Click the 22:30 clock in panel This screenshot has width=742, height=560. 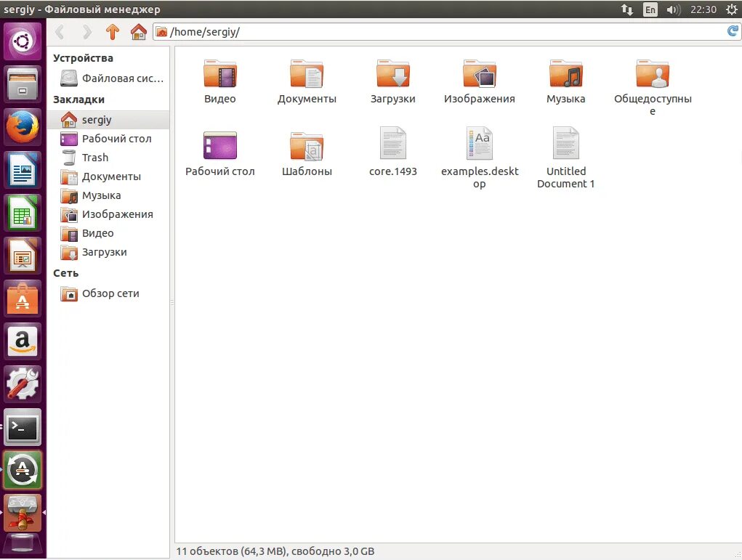click(703, 9)
